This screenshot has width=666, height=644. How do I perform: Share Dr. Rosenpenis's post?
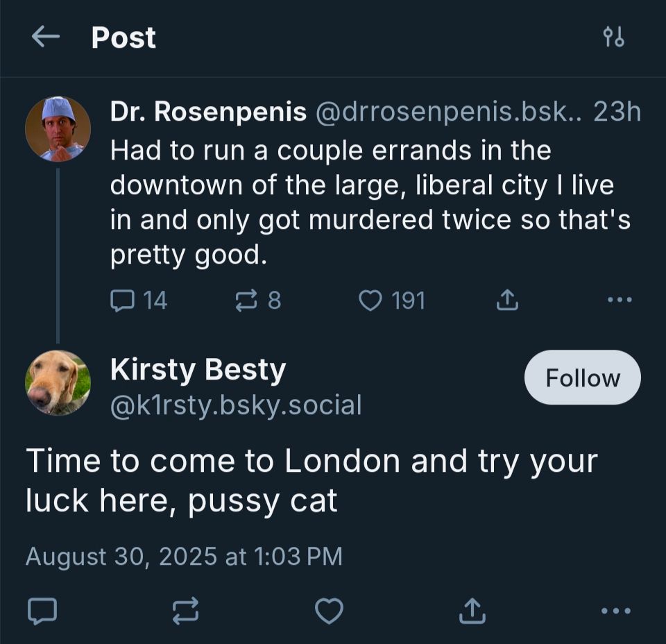(x=507, y=300)
